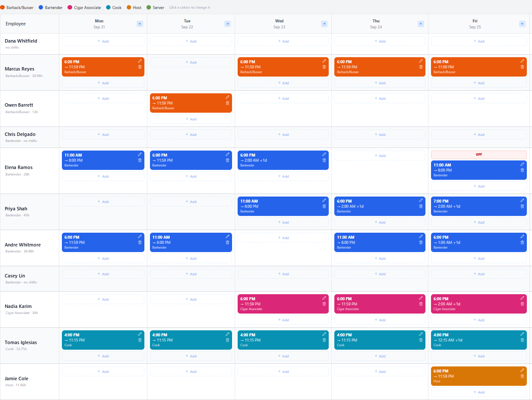Edit Andre Whitmore Tuesday shift pencil icon

[x=227, y=237]
